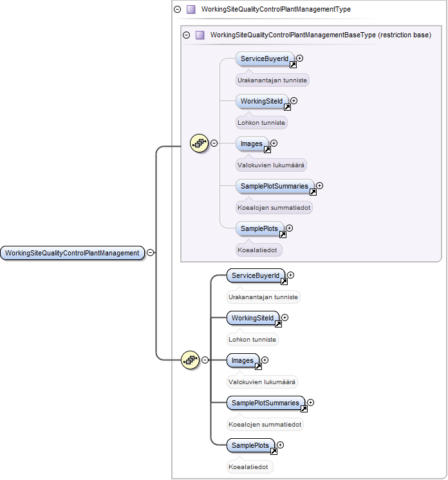This screenshot has width=448, height=480.
Task: Follow reference arrow on lower SamplePlots
Action: [x=274, y=451]
